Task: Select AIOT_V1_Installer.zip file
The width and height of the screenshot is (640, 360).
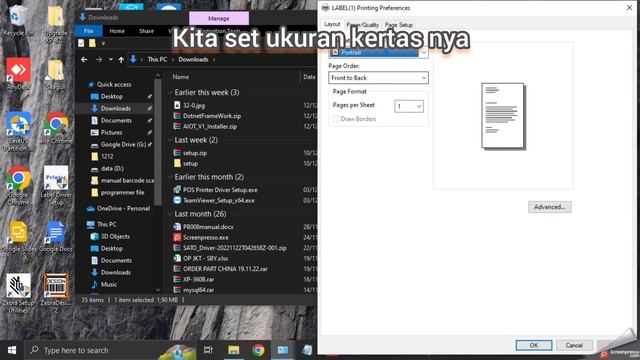Action: (210, 127)
